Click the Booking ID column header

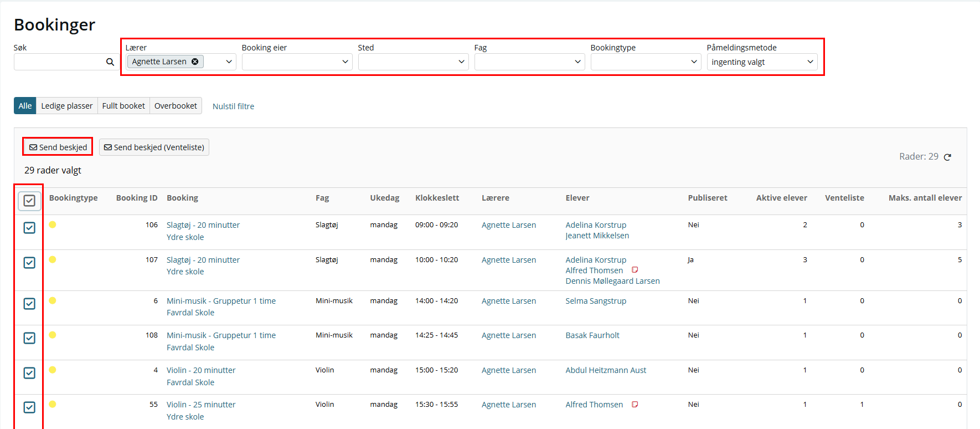(x=137, y=198)
